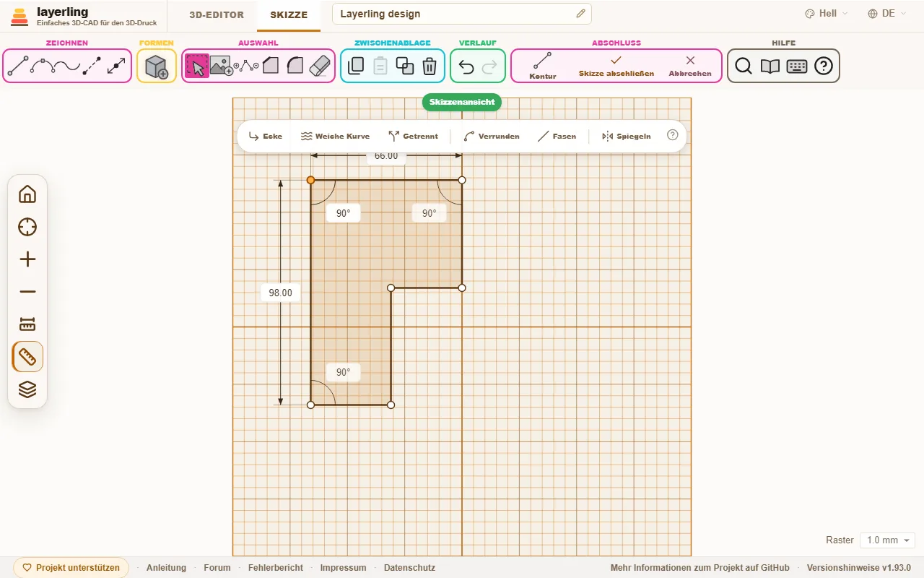Pick the eraser tool

coord(319,66)
